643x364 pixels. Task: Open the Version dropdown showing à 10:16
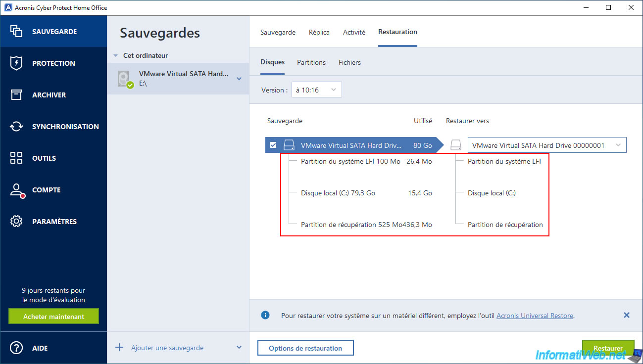click(x=317, y=90)
